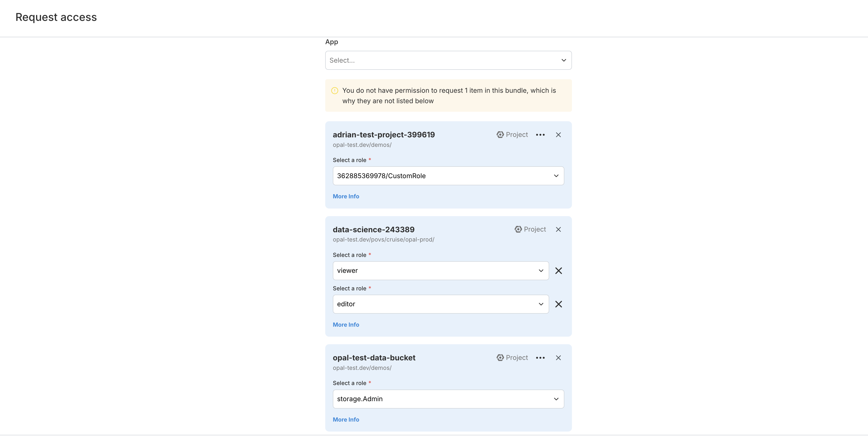Image resolution: width=868 pixels, height=437 pixels.
Task: Open More Info under data-science-243389
Action: pos(346,325)
